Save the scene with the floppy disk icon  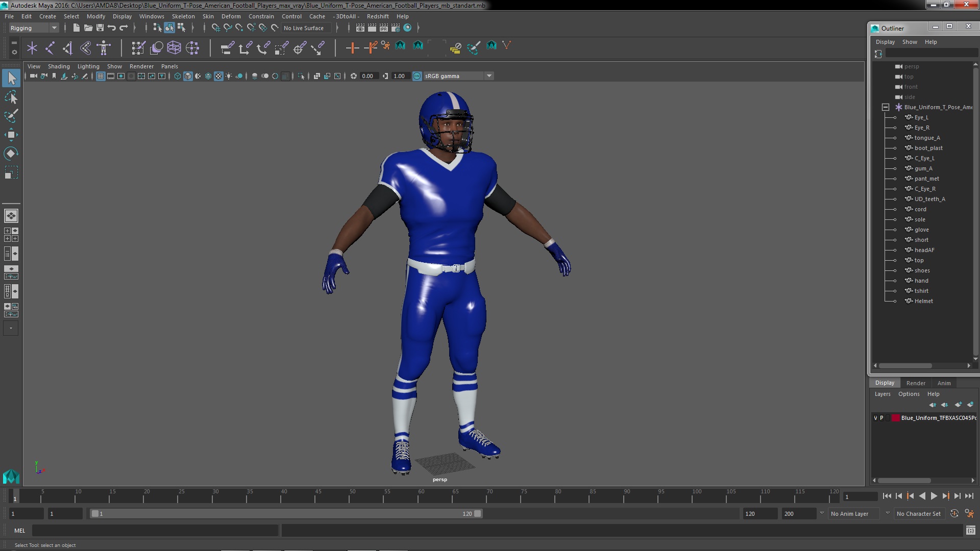click(x=100, y=28)
